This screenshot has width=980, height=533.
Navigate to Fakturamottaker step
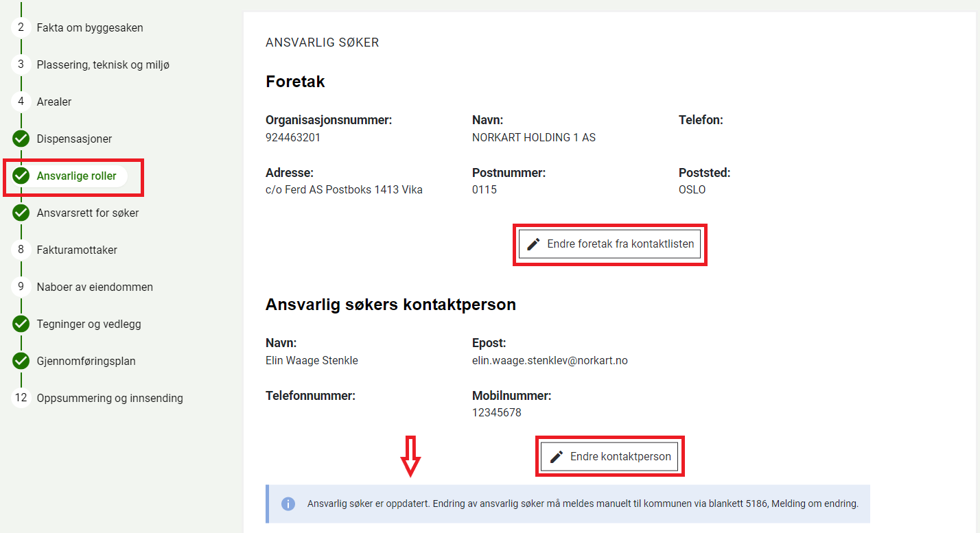pos(77,250)
